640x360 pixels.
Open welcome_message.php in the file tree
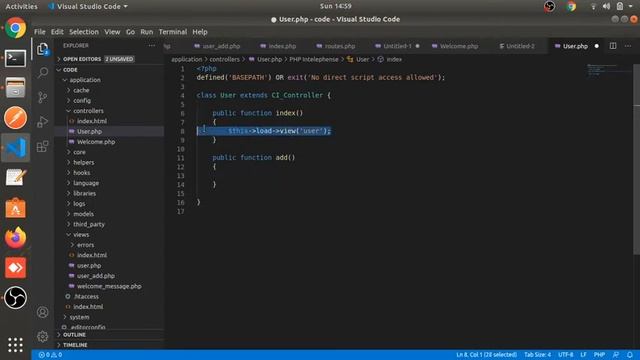[109, 286]
